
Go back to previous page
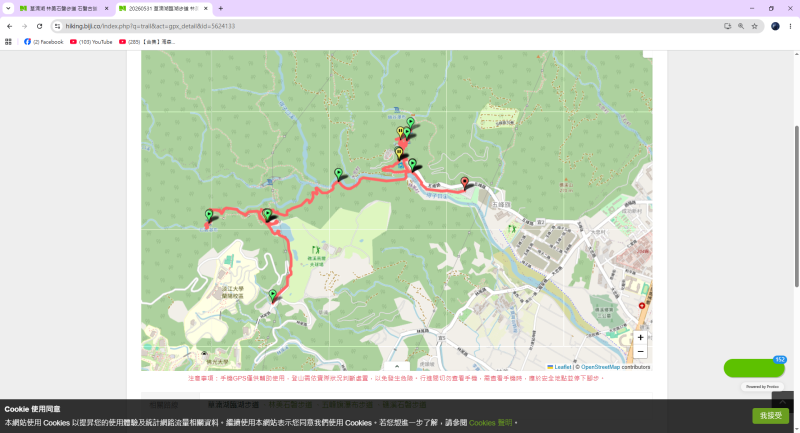tap(10, 26)
